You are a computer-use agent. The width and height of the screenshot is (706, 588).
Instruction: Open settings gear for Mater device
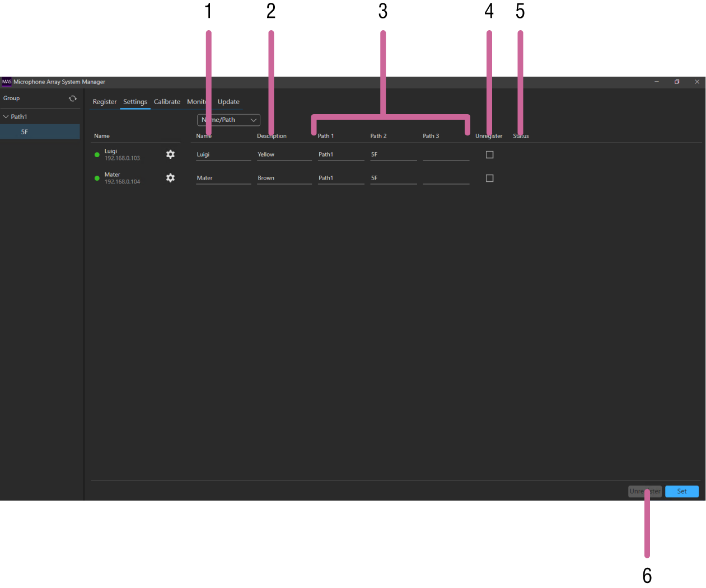tap(170, 178)
